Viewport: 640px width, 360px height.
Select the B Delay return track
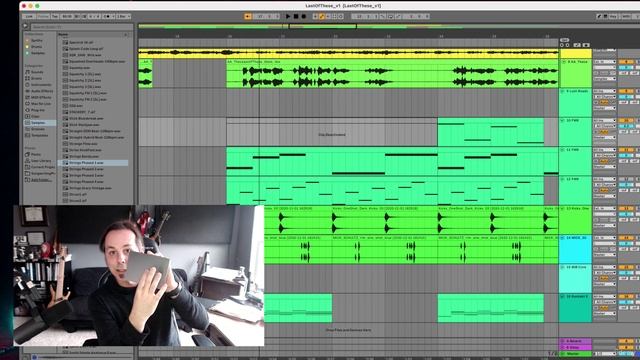[575, 347]
